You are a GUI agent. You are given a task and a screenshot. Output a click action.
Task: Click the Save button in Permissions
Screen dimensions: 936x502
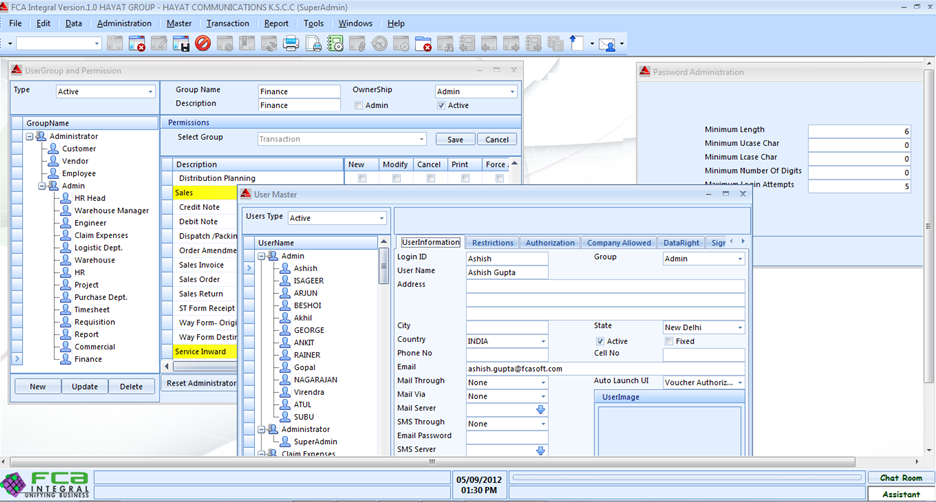point(454,139)
